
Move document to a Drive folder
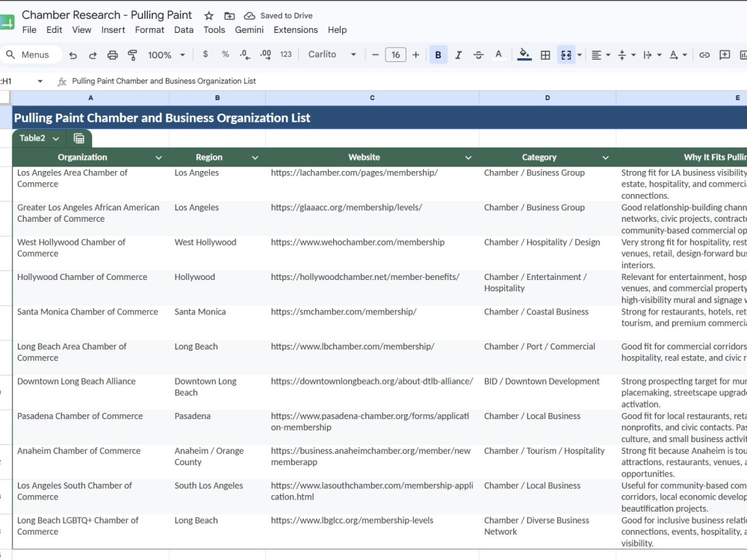(x=229, y=16)
